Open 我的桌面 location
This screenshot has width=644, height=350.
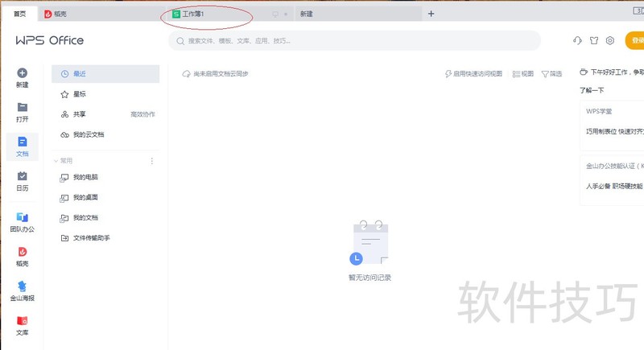click(105, 197)
